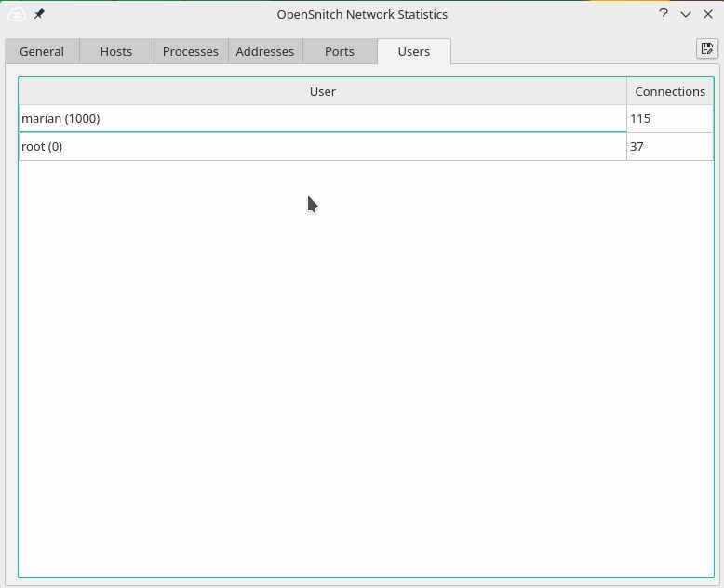Screen dimensions: 724x588
Task: Select the Users tab
Action: (414, 51)
